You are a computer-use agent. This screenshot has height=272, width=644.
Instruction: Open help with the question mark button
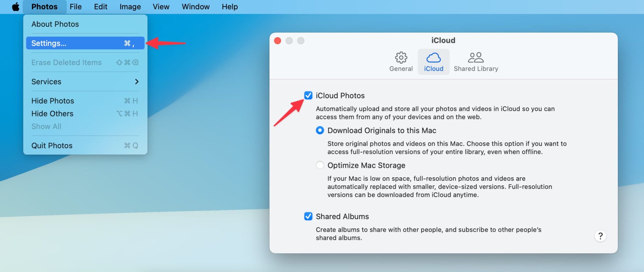[600, 236]
